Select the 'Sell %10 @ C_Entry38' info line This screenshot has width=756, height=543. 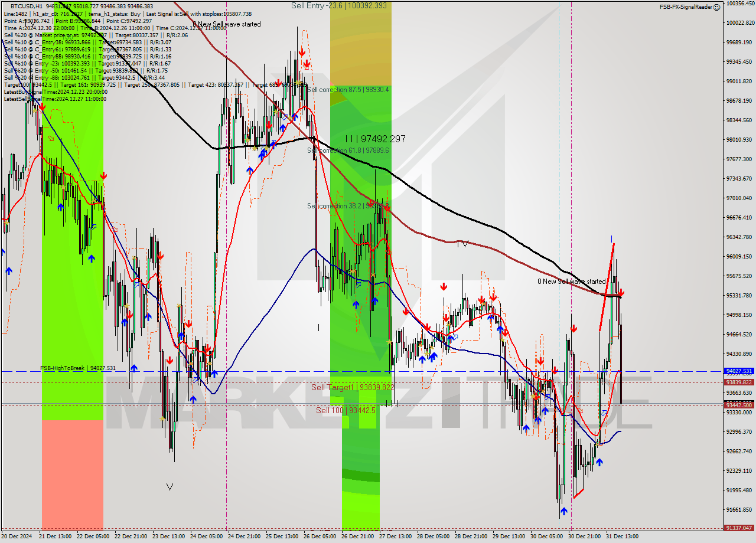[x=87, y=42]
